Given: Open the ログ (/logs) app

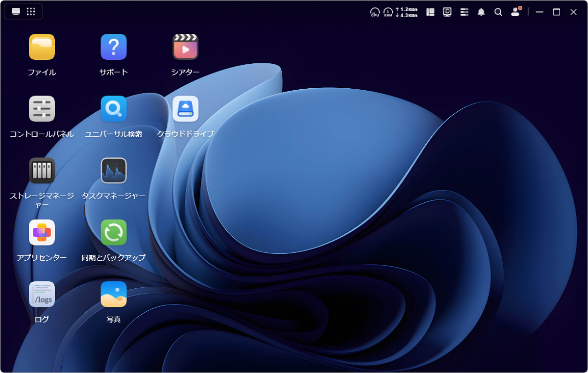Looking at the screenshot, I should pyautogui.click(x=42, y=294).
